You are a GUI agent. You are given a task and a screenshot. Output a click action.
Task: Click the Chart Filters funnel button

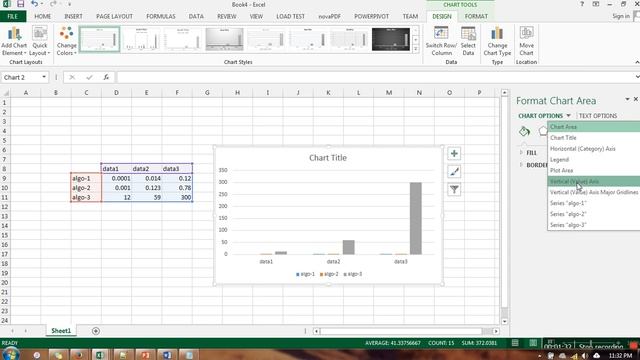(454, 189)
